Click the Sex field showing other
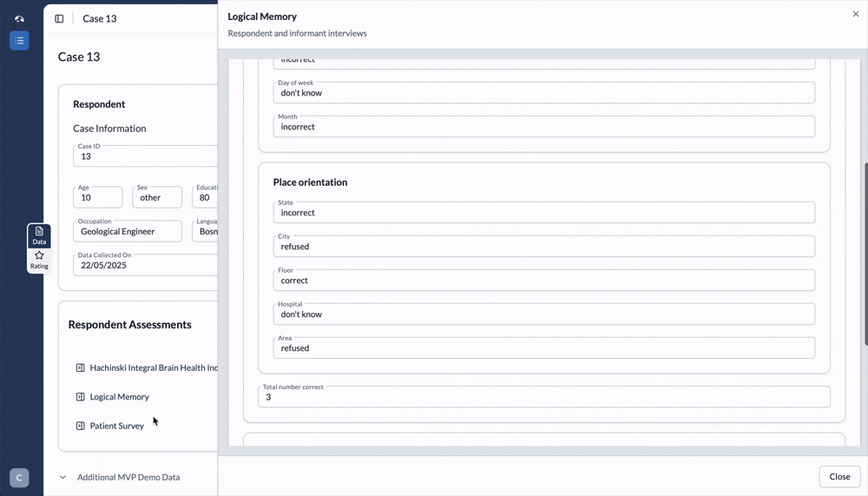This screenshot has width=868, height=496. 157,197
